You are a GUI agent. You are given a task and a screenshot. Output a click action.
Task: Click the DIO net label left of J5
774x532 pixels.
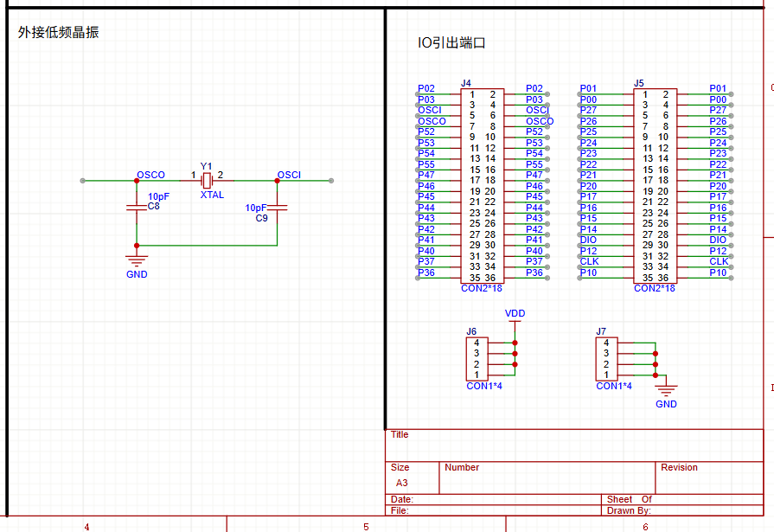[588, 240]
